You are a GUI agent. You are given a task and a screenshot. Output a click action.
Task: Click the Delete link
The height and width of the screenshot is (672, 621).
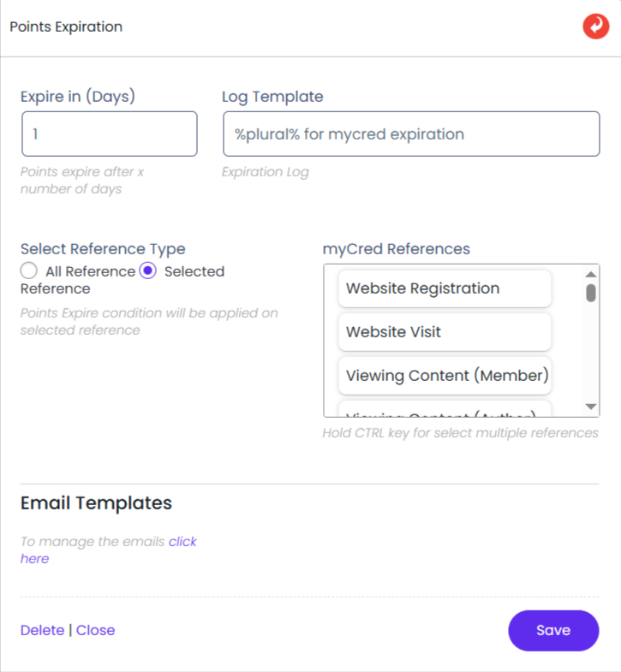coord(42,630)
